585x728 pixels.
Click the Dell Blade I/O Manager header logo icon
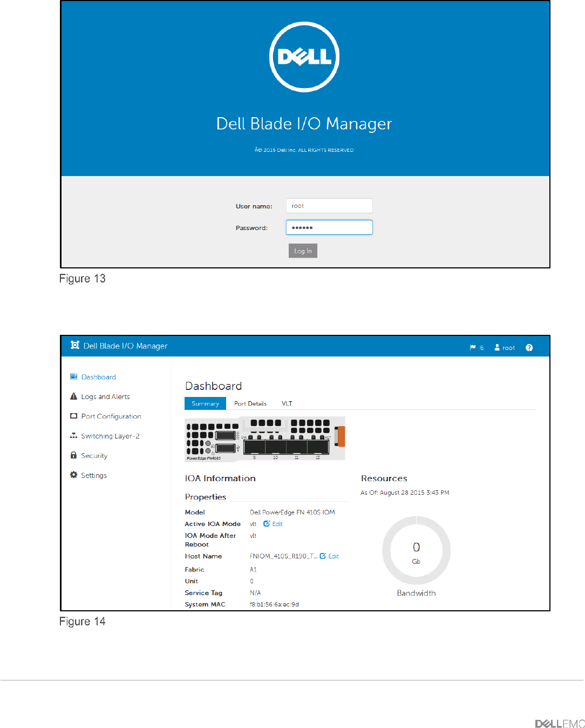pos(75,345)
